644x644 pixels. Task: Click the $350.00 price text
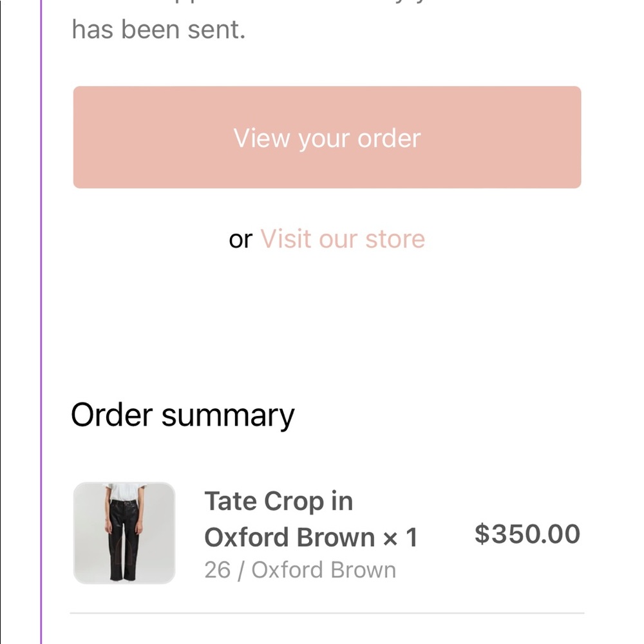[x=527, y=533]
